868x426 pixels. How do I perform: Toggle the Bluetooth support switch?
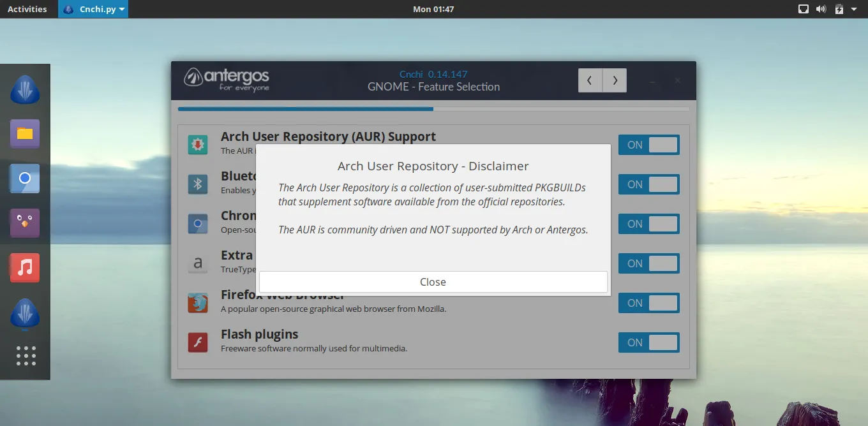coord(648,184)
